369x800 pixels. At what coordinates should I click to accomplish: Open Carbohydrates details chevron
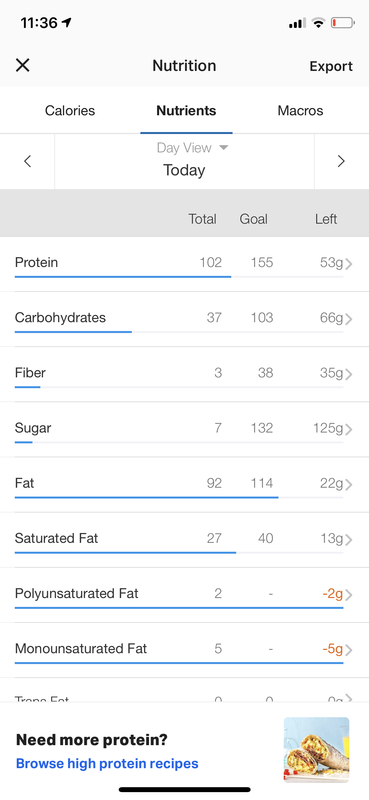point(349,319)
